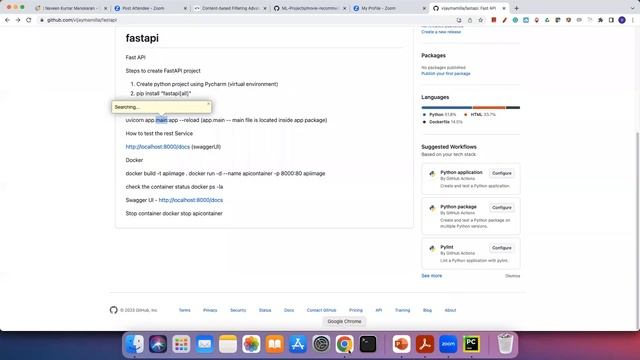The height and width of the screenshot is (360, 640).
Task: Close the 'Searching...' tooltip popup
Action: tap(208, 104)
